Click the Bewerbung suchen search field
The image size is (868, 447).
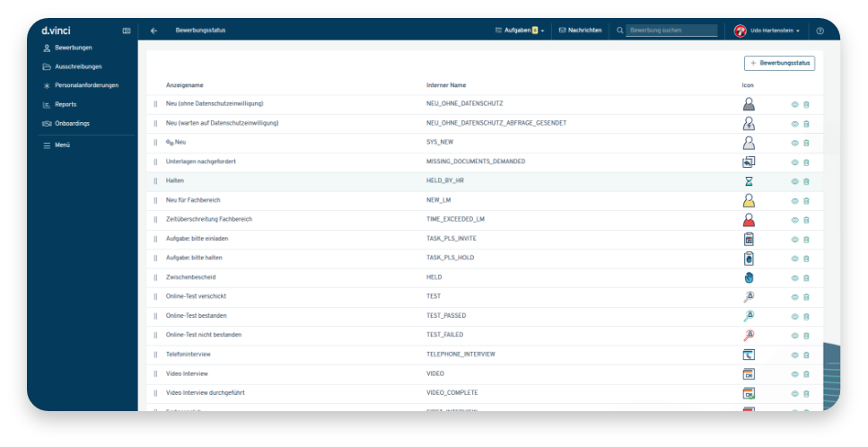coord(671,31)
